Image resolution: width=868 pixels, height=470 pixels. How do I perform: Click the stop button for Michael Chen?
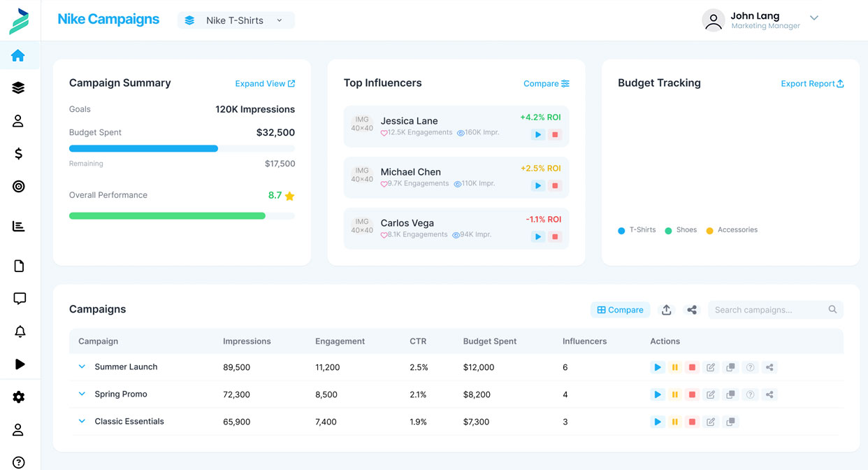(555, 186)
